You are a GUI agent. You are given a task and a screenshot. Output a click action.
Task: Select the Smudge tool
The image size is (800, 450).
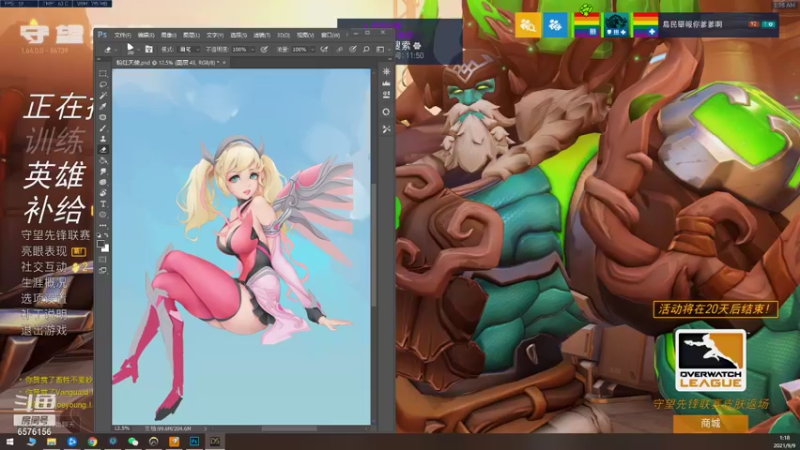[103, 171]
